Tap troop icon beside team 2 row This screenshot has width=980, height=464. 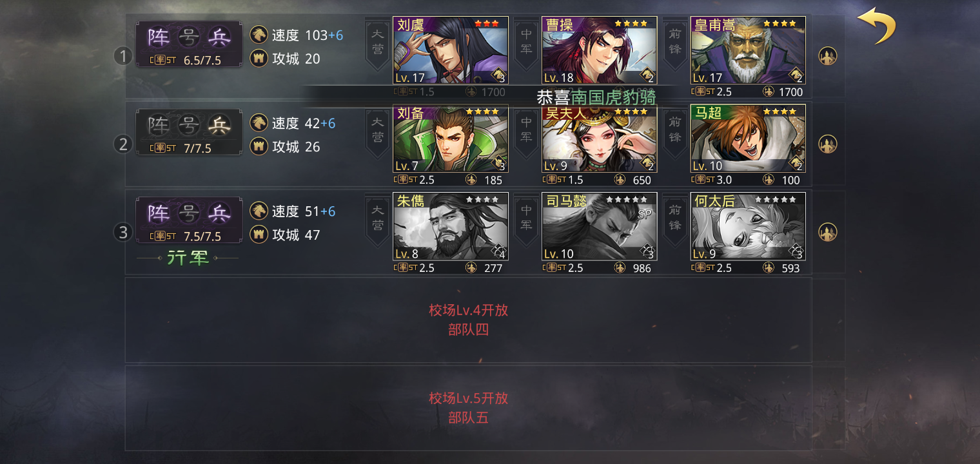[828, 144]
